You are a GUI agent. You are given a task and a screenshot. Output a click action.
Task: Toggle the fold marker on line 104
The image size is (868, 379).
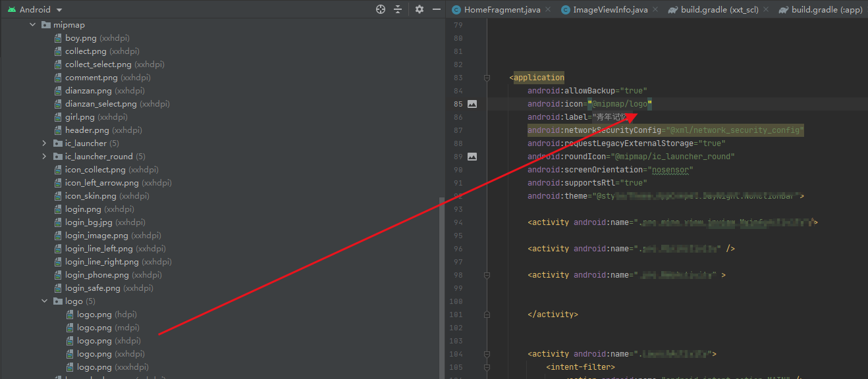487,354
